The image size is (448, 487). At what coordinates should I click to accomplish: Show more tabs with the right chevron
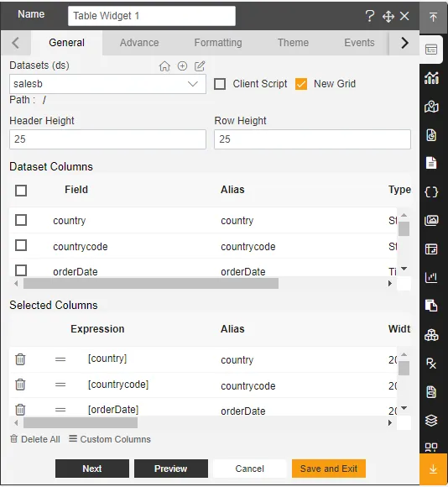404,43
